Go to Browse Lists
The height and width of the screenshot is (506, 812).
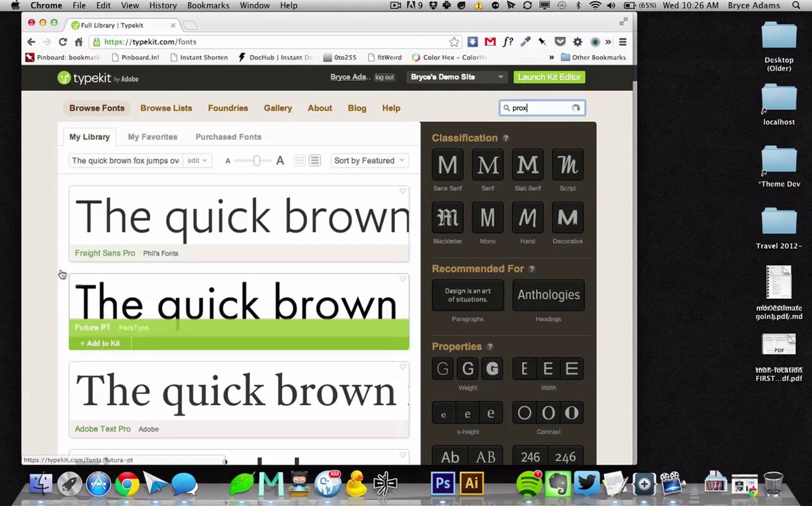(166, 108)
